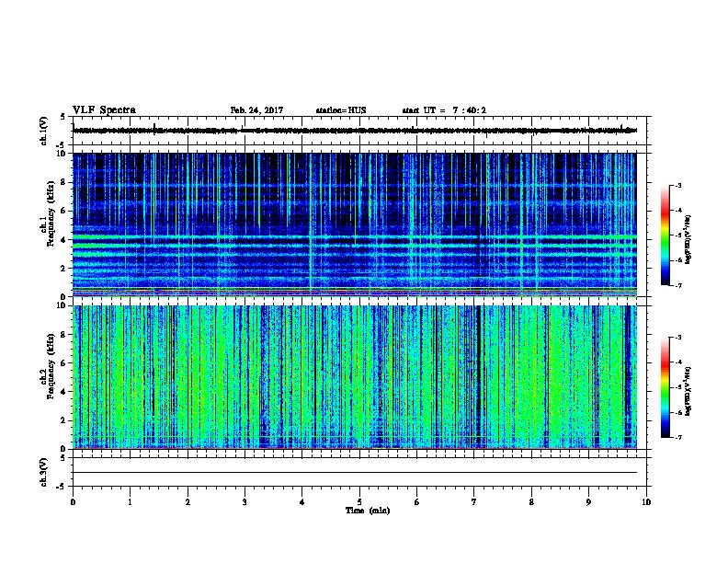Screen dimensions: 728x563
Task: Click the "2" kHz tick on ch.1 frequency axis
Action: coord(63,269)
